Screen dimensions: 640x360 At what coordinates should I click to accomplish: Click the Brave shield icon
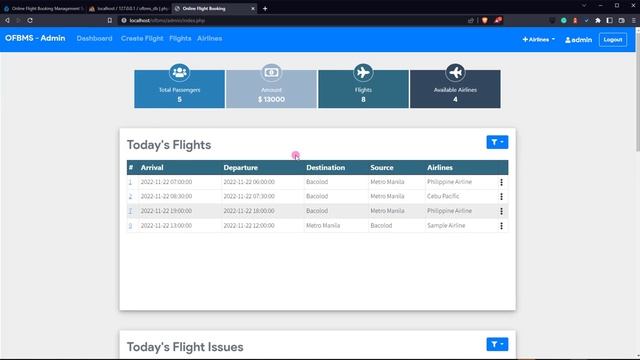(x=484, y=20)
